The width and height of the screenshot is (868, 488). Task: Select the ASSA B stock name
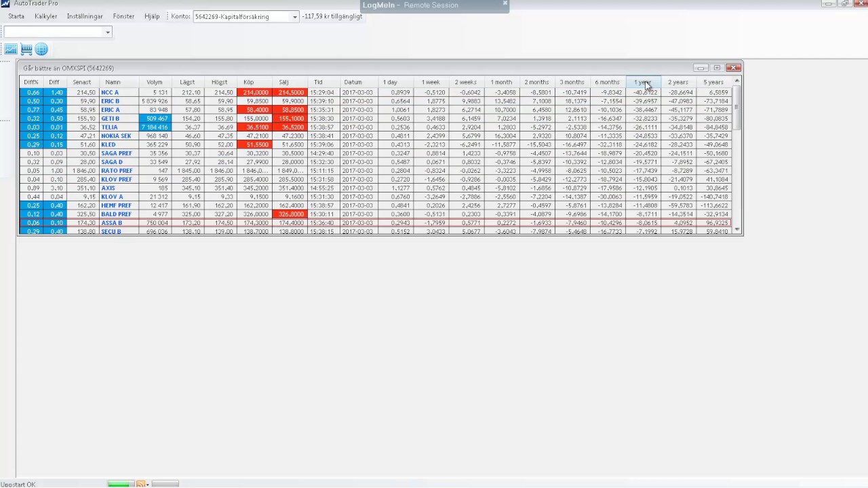pos(111,223)
